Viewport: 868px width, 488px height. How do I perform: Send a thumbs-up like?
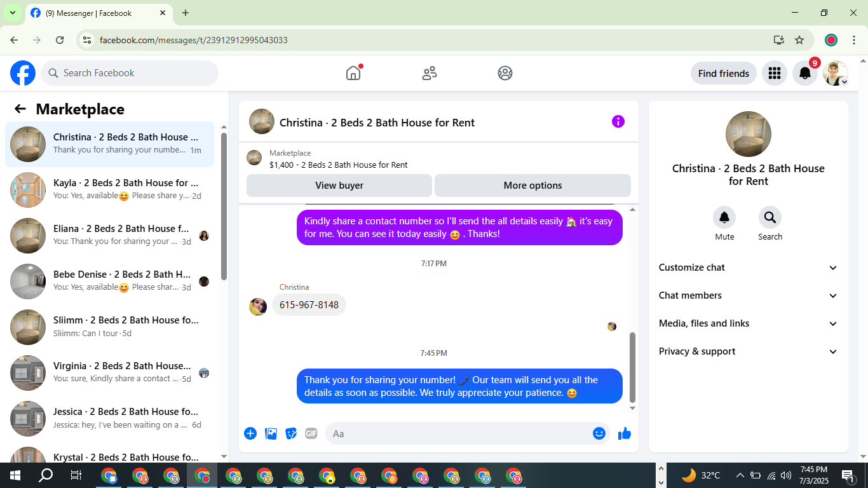(x=625, y=433)
